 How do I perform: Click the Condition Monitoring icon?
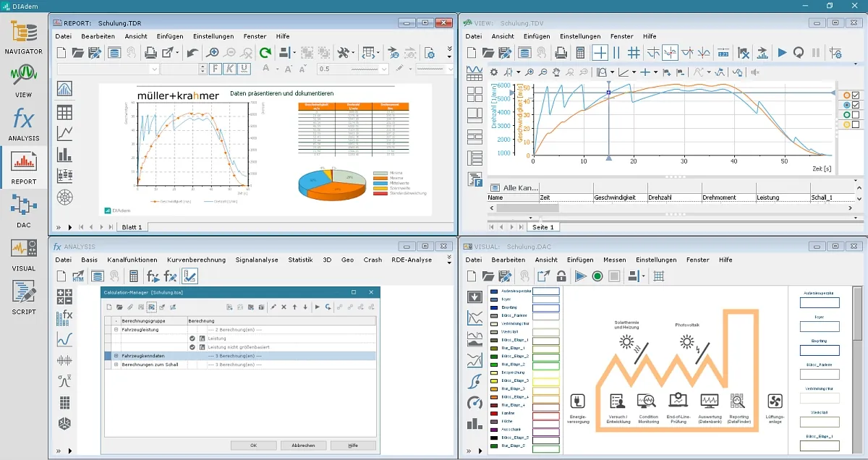647,401
